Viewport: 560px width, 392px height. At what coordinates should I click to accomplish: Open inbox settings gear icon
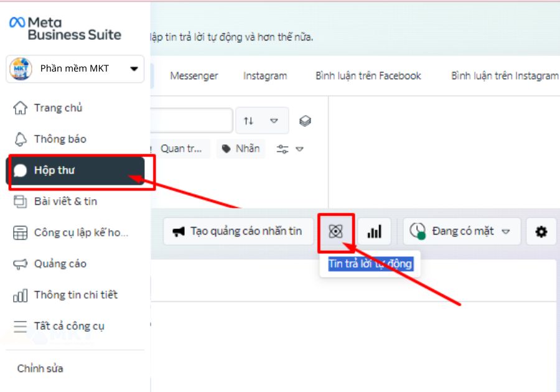tap(541, 231)
